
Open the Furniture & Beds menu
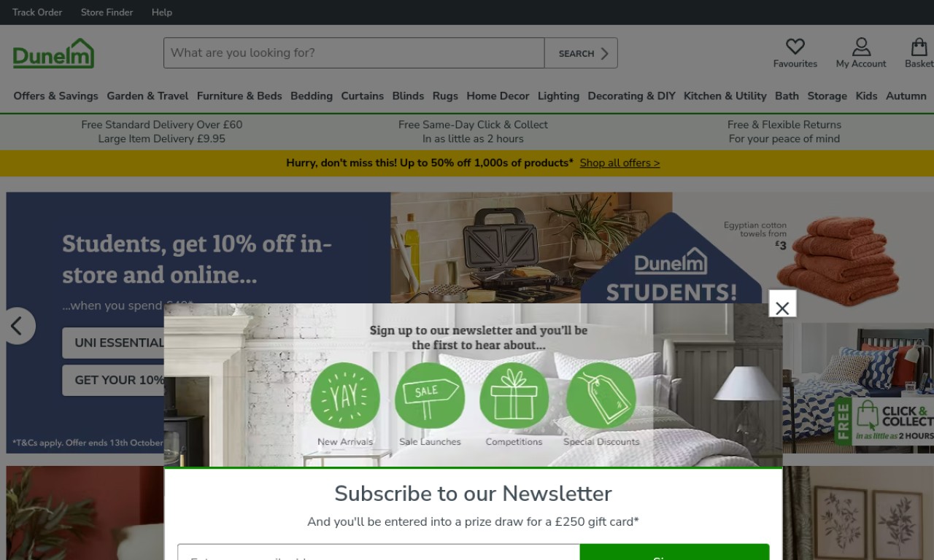(x=239, y=96)
